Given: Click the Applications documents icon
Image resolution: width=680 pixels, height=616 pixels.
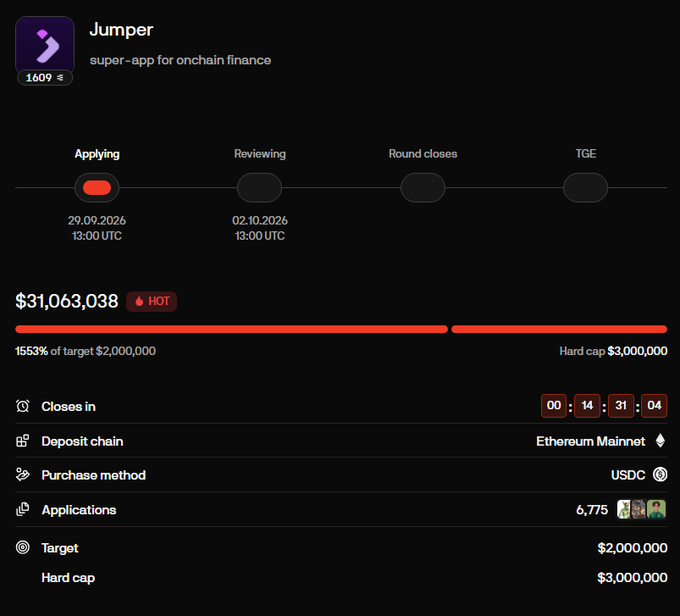Looking at the screenshot, I should 23,509.
